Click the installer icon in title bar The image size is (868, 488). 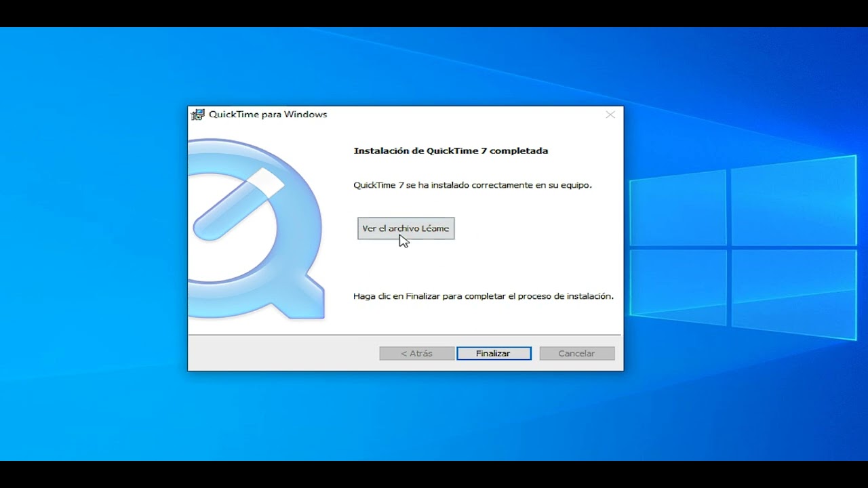[197, 115]
